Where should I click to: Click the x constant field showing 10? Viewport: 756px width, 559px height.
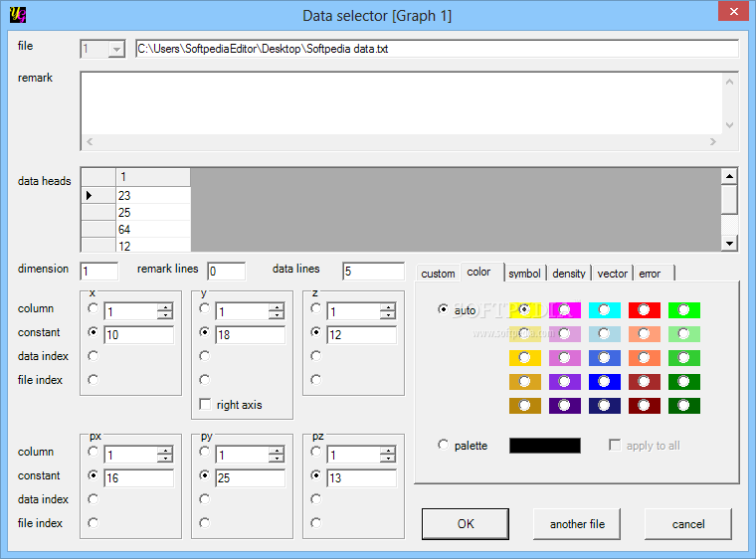(139, 335)
